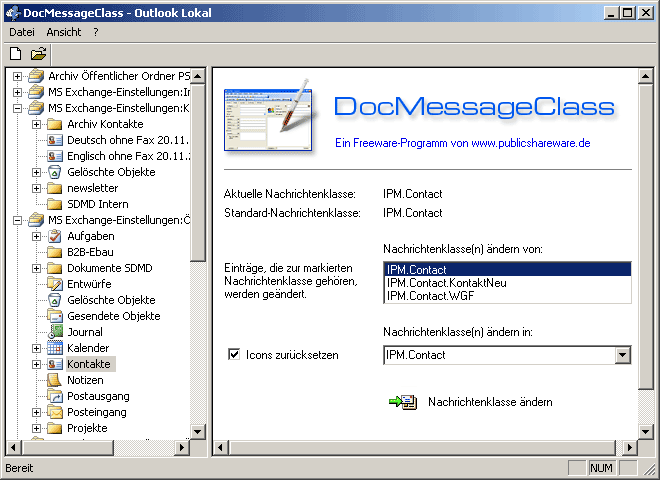Click the Kalender calendar icon

tap(55, 348)
